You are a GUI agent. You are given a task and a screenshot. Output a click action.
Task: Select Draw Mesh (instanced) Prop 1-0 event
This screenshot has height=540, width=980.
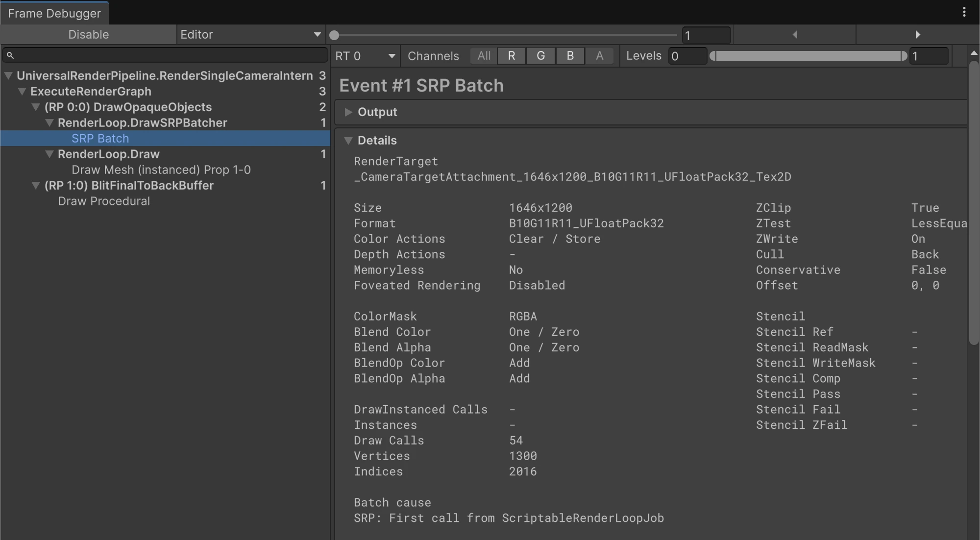[x=165, y=170]
